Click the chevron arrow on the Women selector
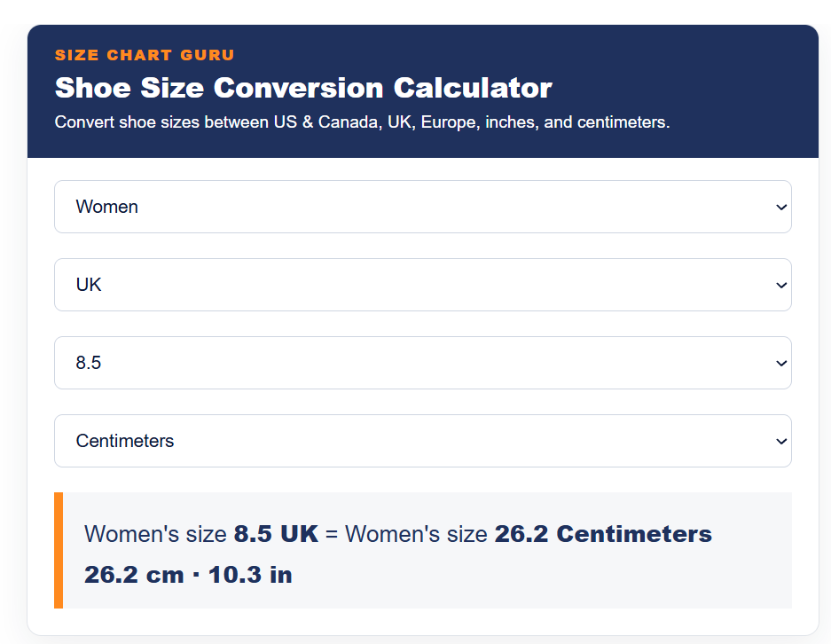 (x=781, y=208)
